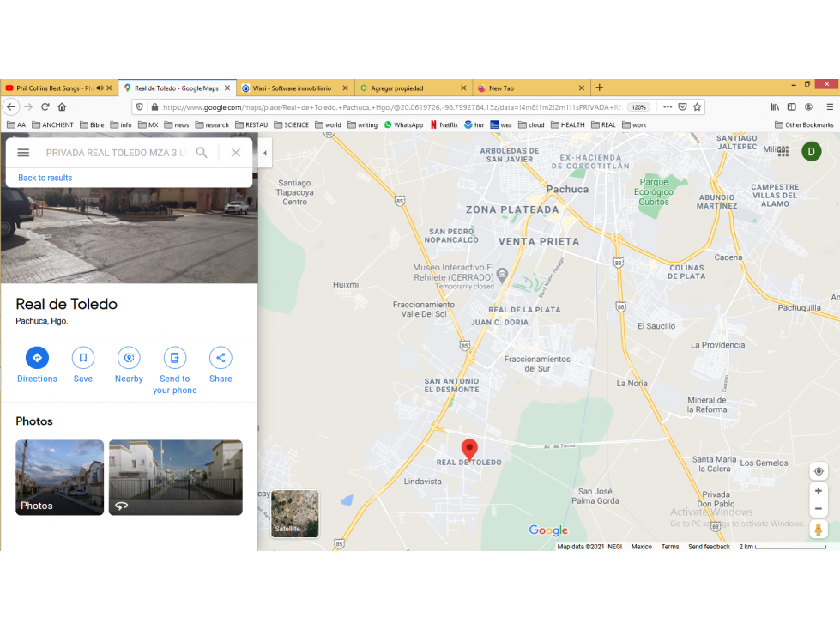This screenshot has width=840, height=630.
Task: Bookmark this page with star
Action: [697, 106]
